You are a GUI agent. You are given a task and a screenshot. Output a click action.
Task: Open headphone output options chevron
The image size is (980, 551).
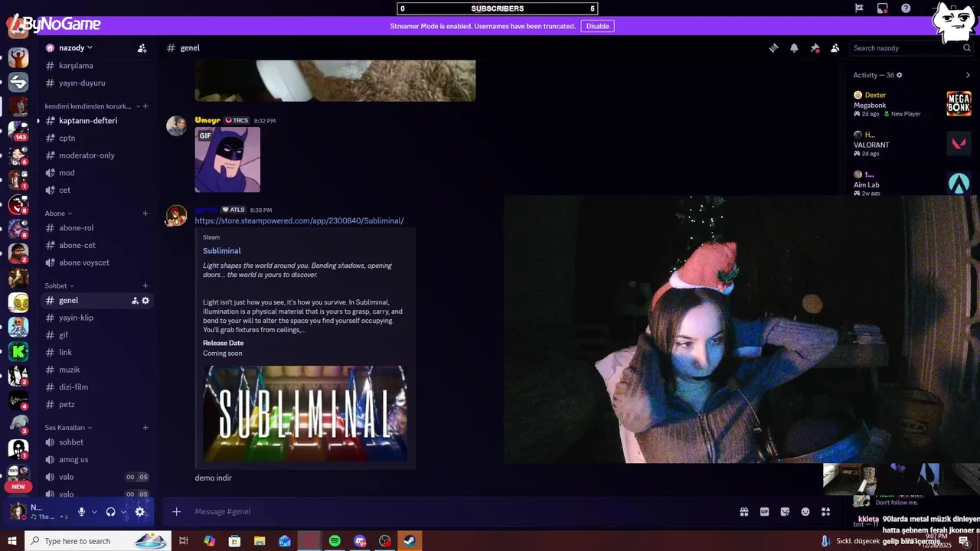(x=123, y=512)
